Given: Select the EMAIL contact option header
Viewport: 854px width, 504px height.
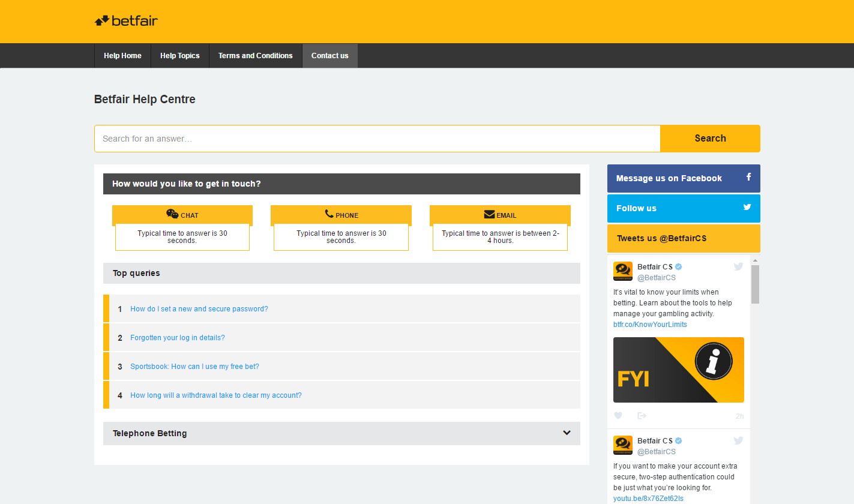Looking at the screenshot, I should coord(500,215).
